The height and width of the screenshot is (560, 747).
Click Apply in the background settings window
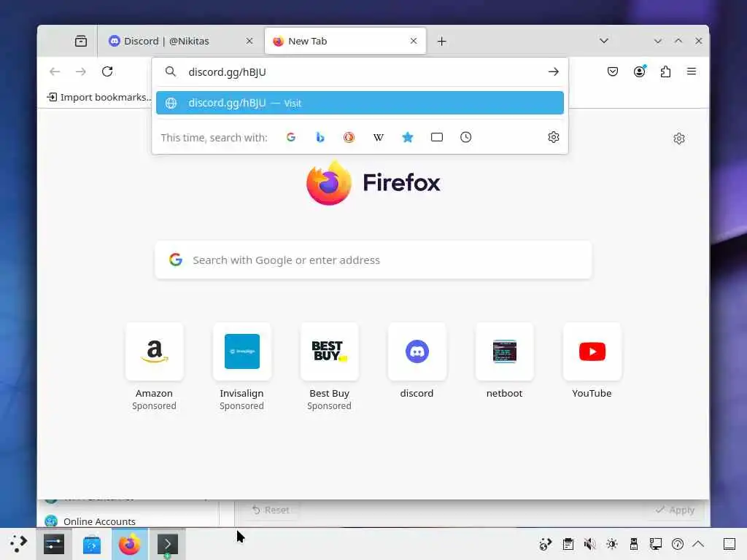click(675, 510)
